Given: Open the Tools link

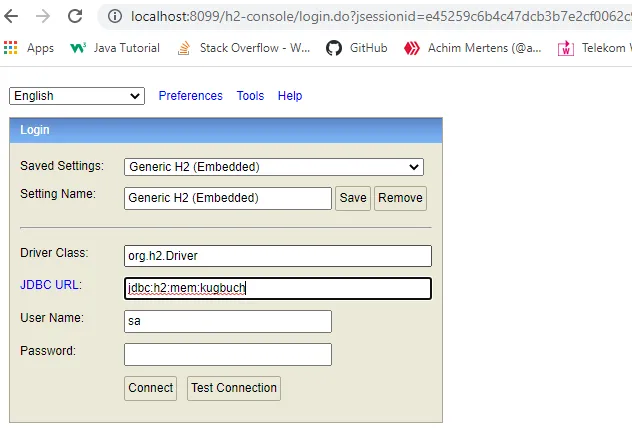Looking at the screenshot, I should coord(250,96).
